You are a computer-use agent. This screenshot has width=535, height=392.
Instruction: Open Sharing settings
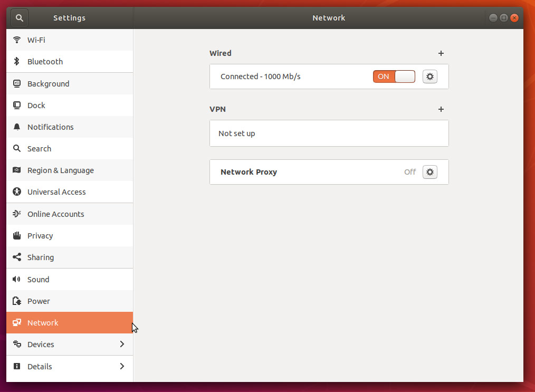click(x=70, y=257)
